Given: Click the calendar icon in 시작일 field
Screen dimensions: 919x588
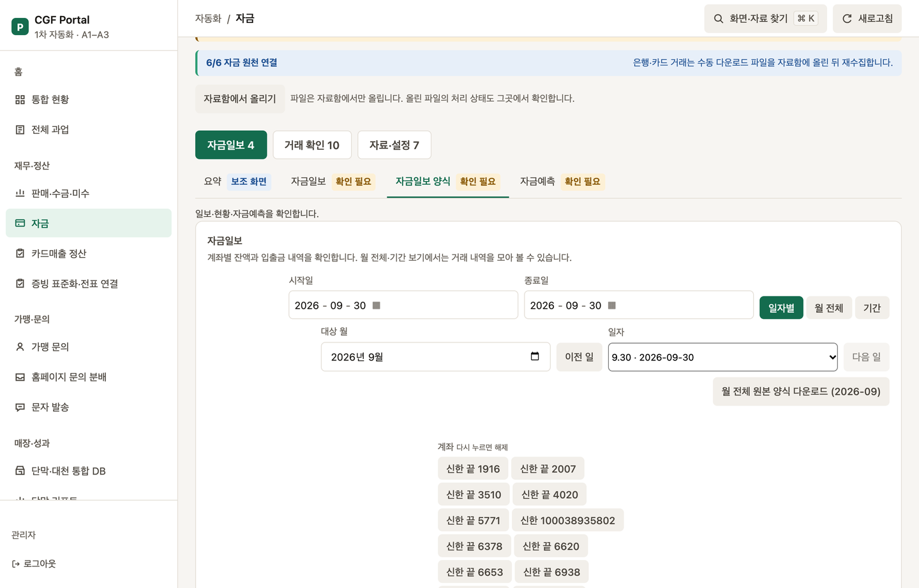Looking at the screenshot, I should click(377, 305).
